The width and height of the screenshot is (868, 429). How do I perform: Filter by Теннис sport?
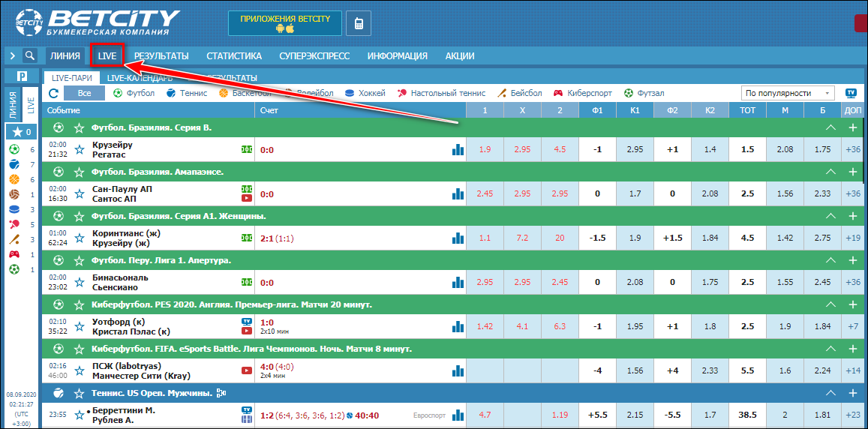click(187, 94)
